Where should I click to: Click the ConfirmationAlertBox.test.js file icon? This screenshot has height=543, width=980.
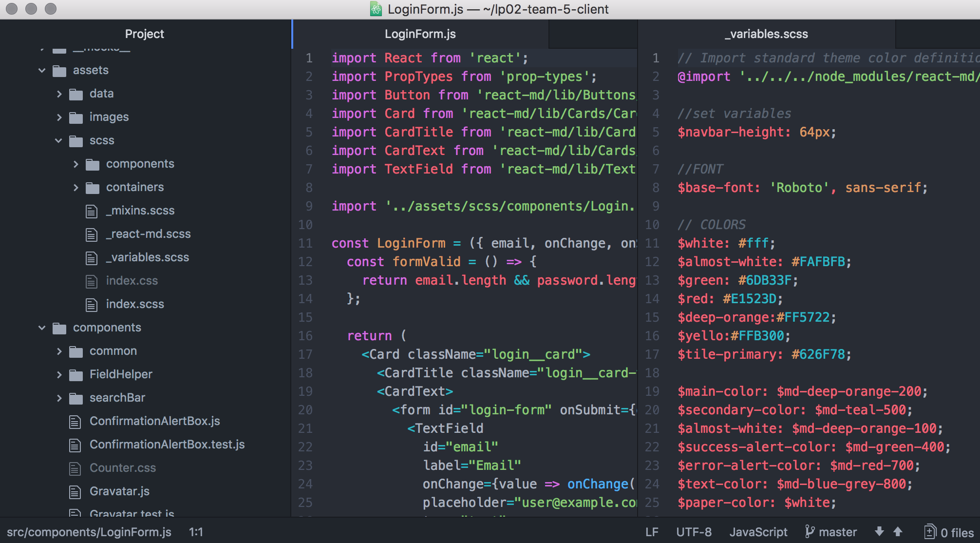(x=75, y=446)
